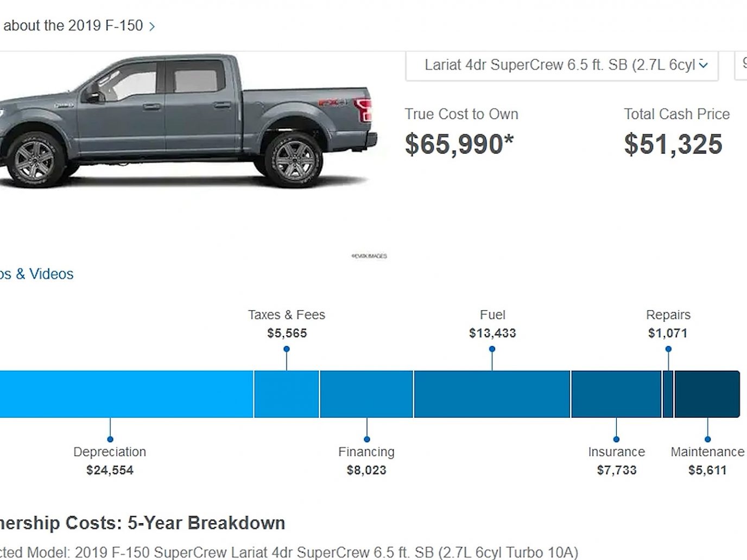Open the Lariat 4dr SuperCrew trim dropdown

(562, 66)
